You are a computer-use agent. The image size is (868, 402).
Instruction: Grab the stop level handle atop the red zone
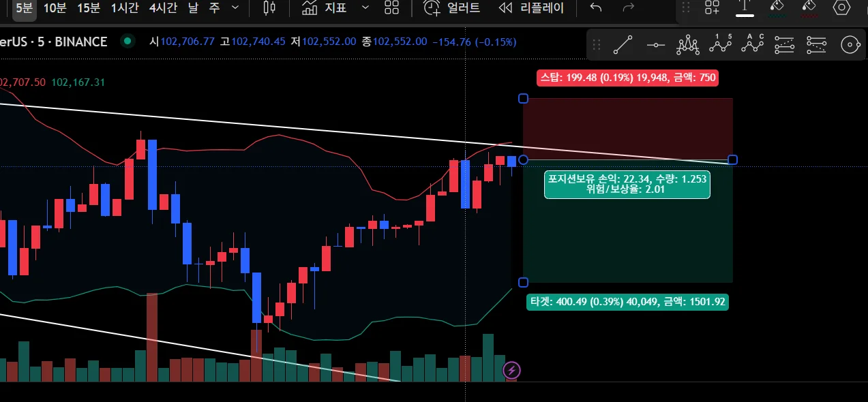(x=523, y=99)
